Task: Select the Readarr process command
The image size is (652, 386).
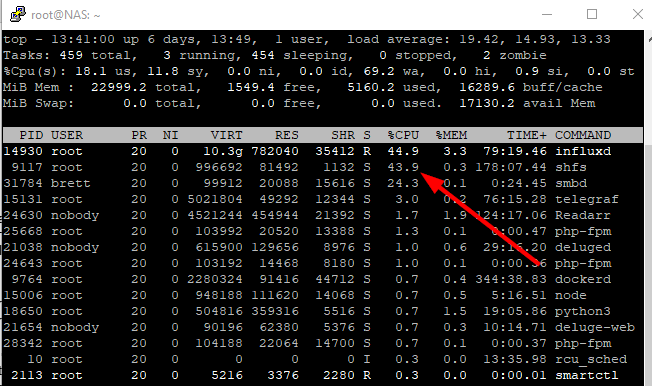Action: (583, 215)
